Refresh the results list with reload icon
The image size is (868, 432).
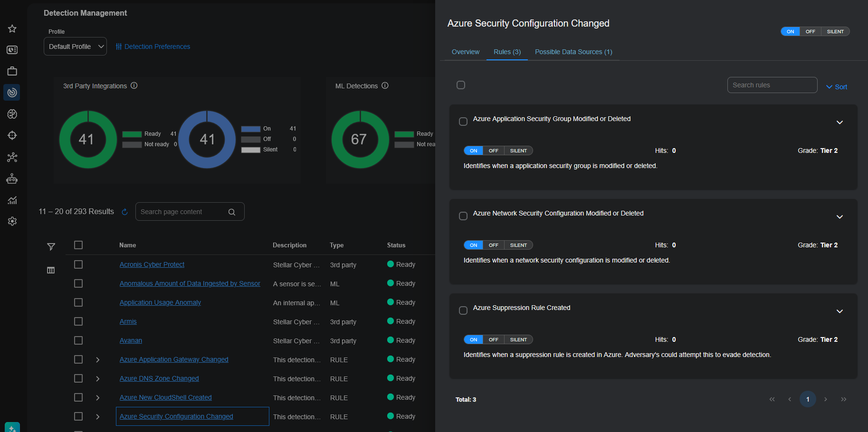(x=124, y=212)
